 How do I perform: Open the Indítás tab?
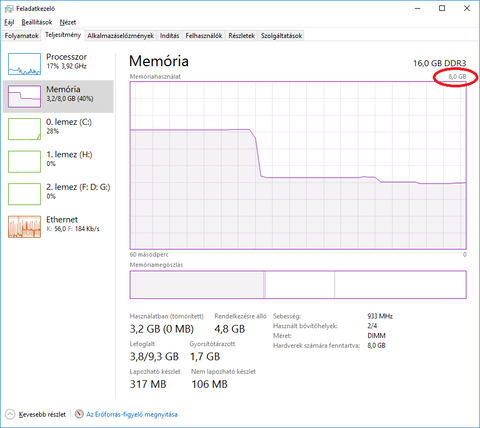click(169, 36)
